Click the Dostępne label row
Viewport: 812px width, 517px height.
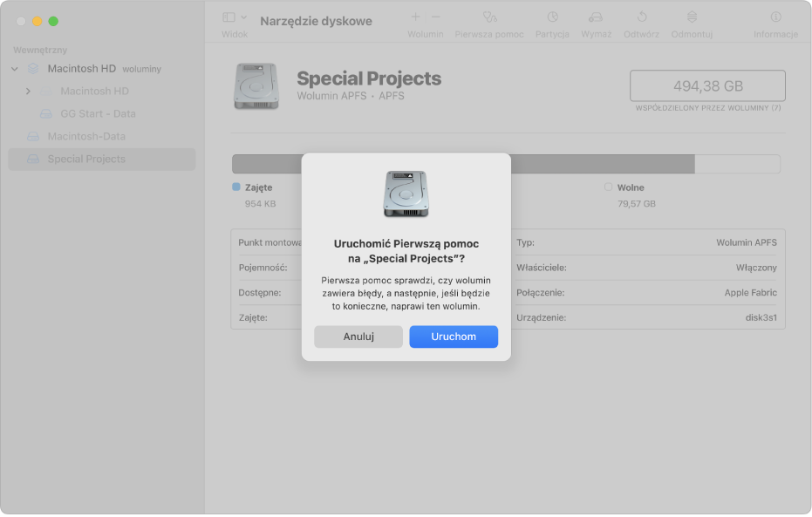(259, 293)
